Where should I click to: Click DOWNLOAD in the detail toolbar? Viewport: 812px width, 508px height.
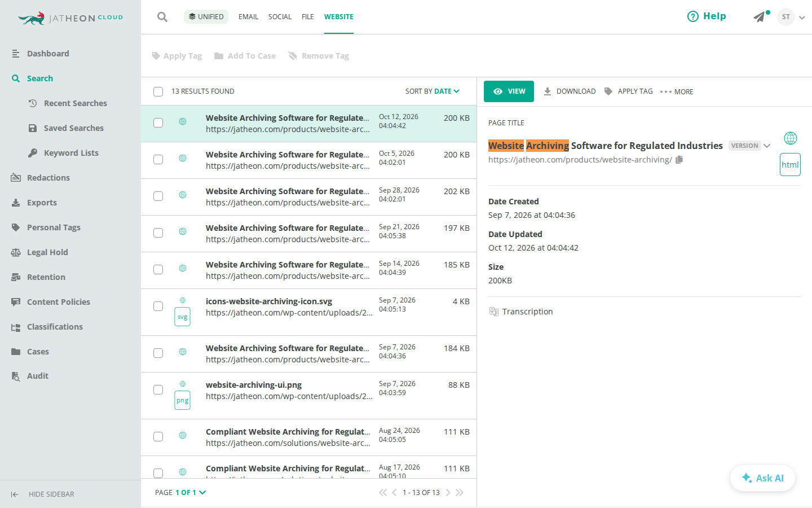coord(570,91)
